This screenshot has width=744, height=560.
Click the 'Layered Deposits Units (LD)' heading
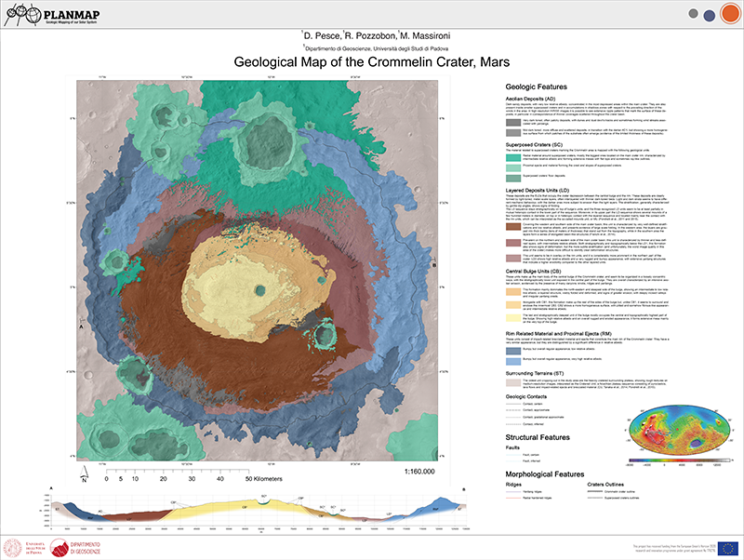point(538,191)
